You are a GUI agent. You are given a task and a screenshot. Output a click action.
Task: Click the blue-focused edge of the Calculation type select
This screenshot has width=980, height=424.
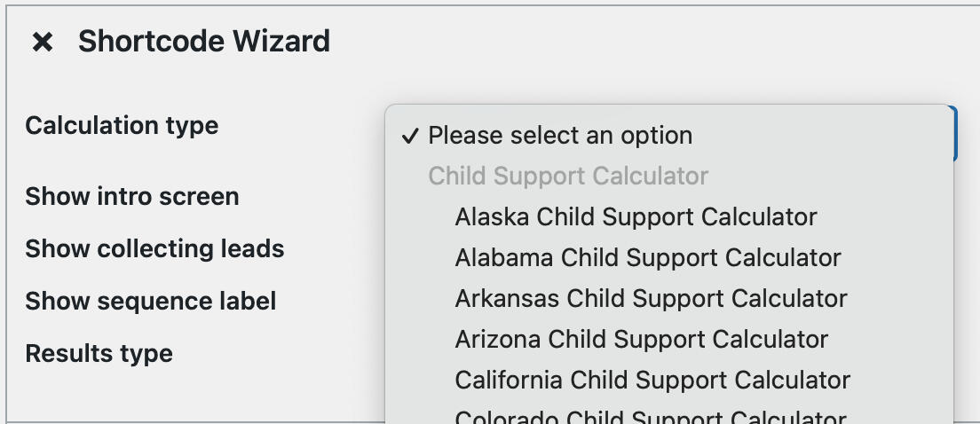coord(955,133)
